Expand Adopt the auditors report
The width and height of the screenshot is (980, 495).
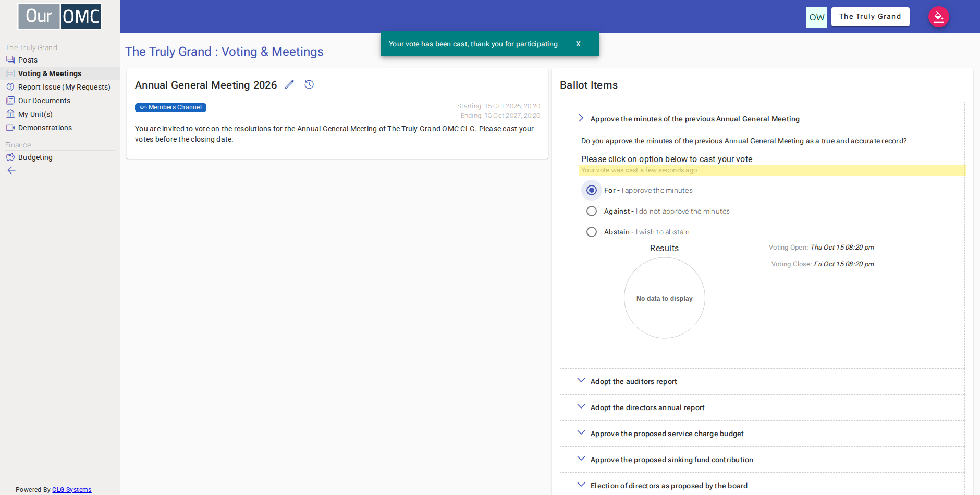click(x=581, y=381)
